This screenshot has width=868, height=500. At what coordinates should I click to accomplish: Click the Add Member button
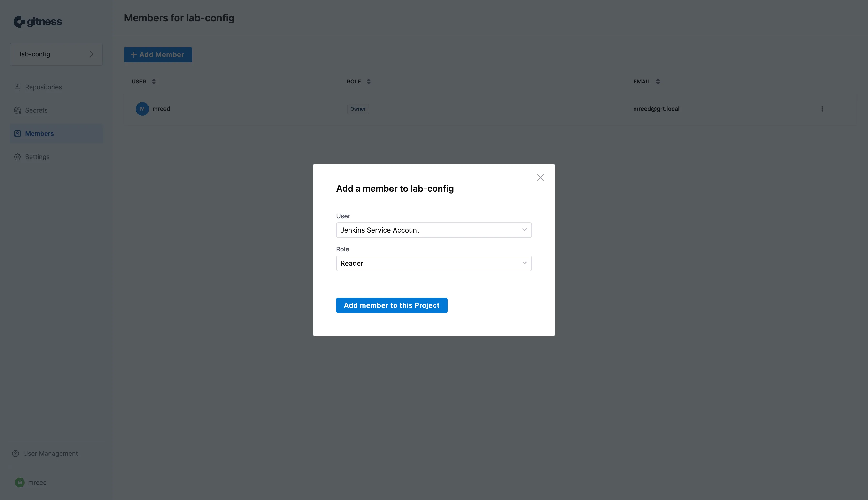click(158, 55)
